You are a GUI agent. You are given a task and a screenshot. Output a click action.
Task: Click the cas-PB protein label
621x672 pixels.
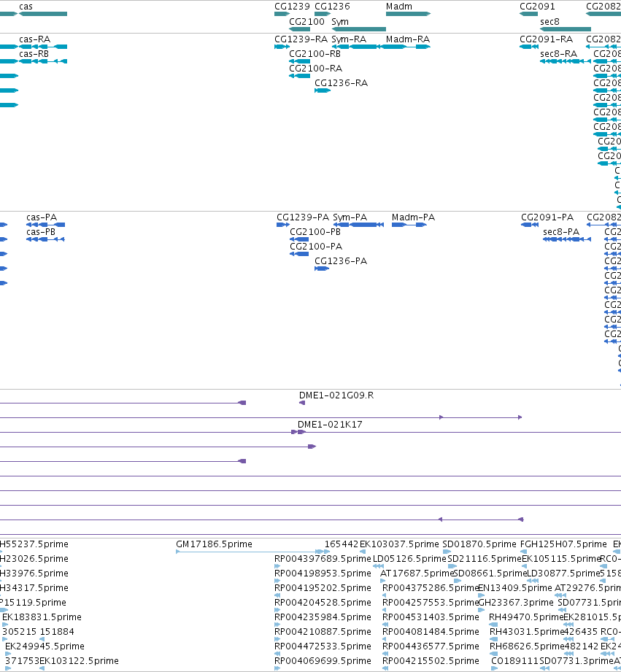click(x=41, y=232)
